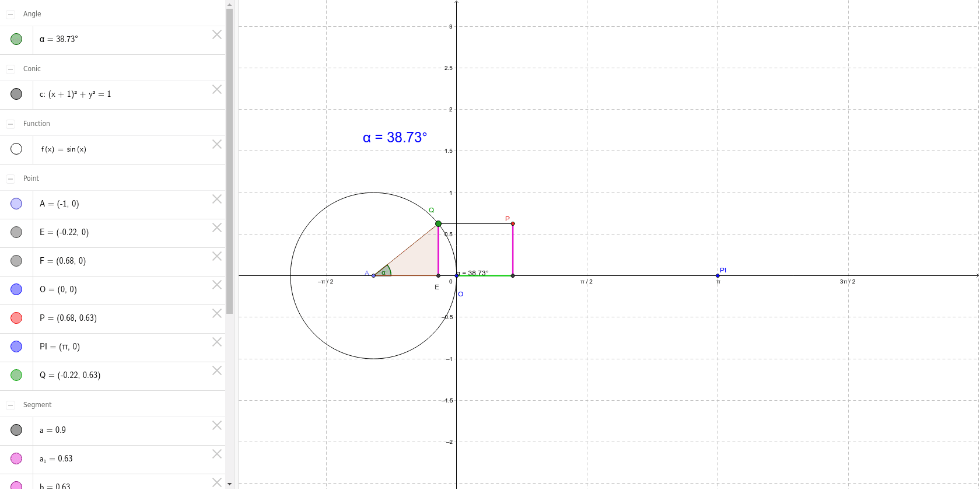Viewport: 980px width, 490px height.
Task: Click point A at the circle center
Action: coord(373,275)
